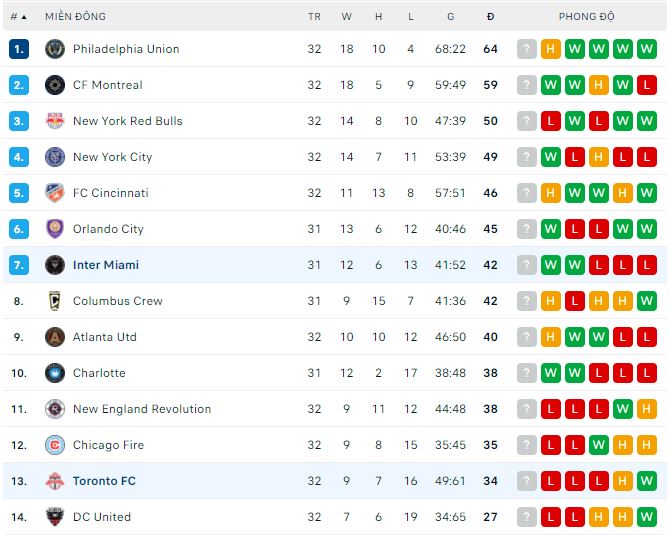This screenshot has width=670, height=536.
Task: Click the Orlando City lion logo
Action: [55, 229]
